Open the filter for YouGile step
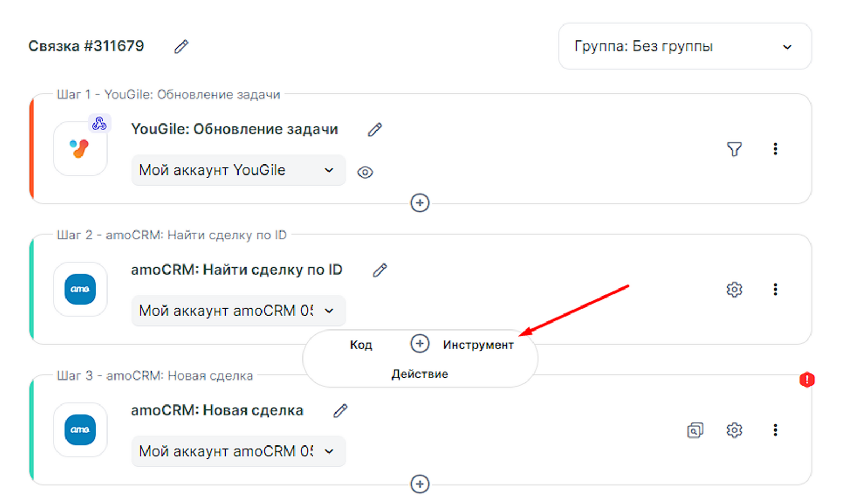The image size is (852, 504). (x=734, y=149)
